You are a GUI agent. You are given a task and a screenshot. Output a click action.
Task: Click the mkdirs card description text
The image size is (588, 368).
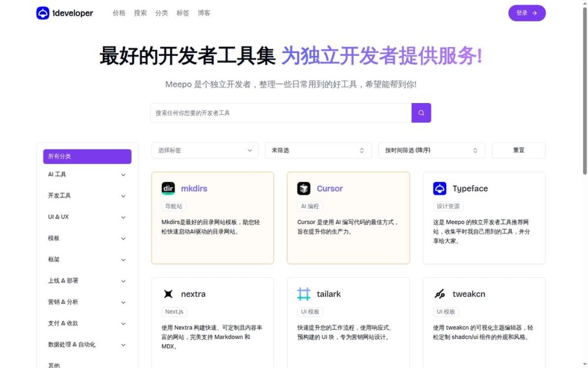click(211, 227)
